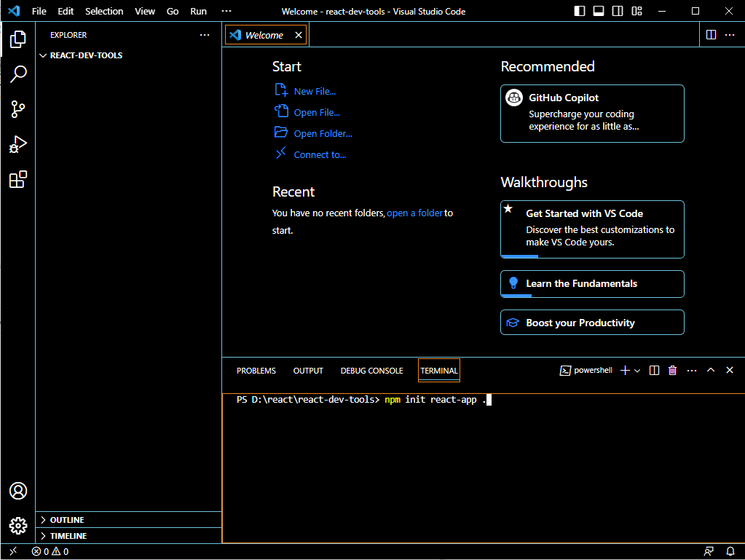Screen dimensions: 745x560
Task: Open the View menu
Action: coord(145,11)
